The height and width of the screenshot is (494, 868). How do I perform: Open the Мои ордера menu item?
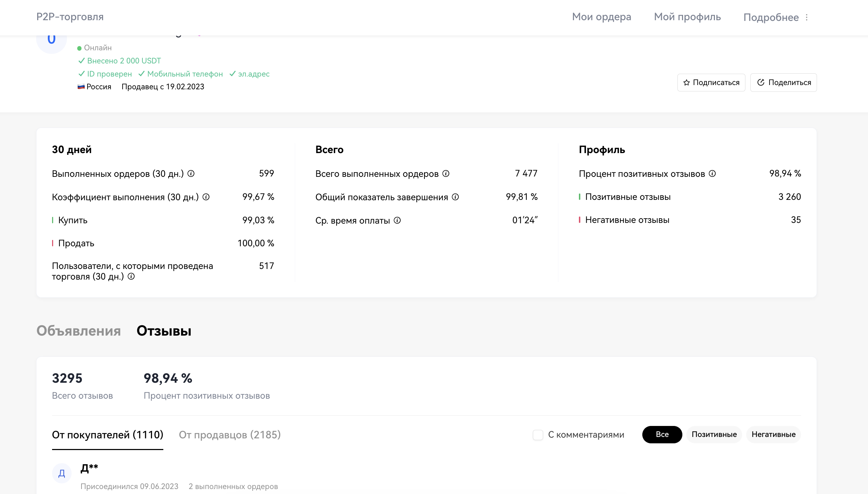[x=601, y=17]
